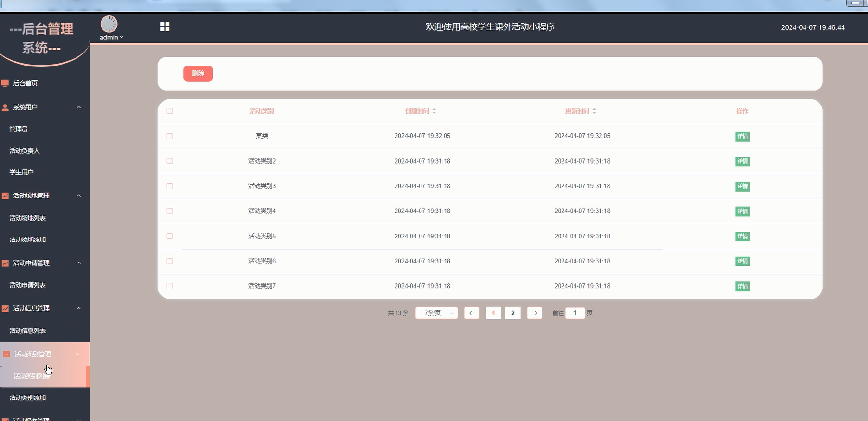This screenshot has width=868, height=421.
Task: Click the 前往 page number input field
Action: click(575, 313)
